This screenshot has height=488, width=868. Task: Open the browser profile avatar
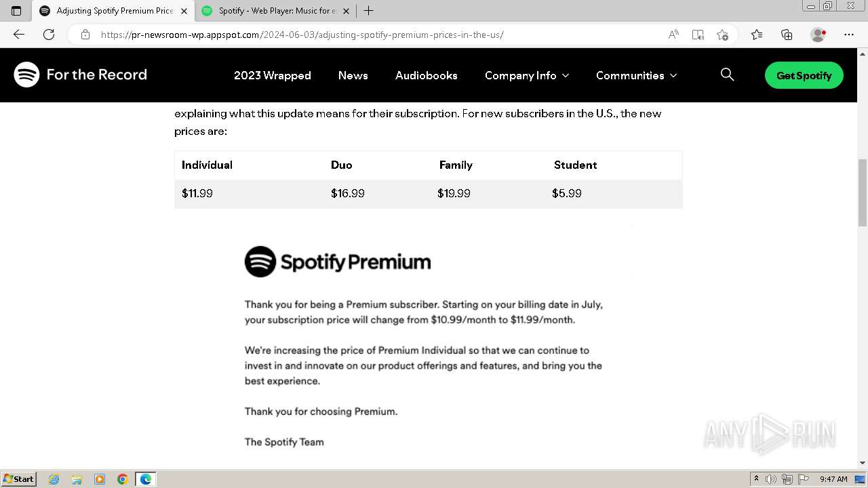click(x=818, y=35)
